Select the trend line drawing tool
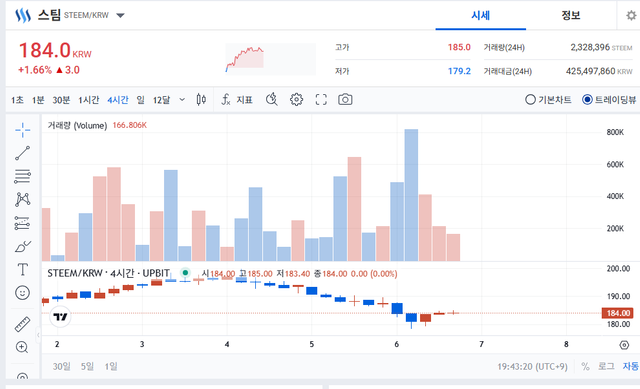 pyautogui.click(x=22, y=153)
